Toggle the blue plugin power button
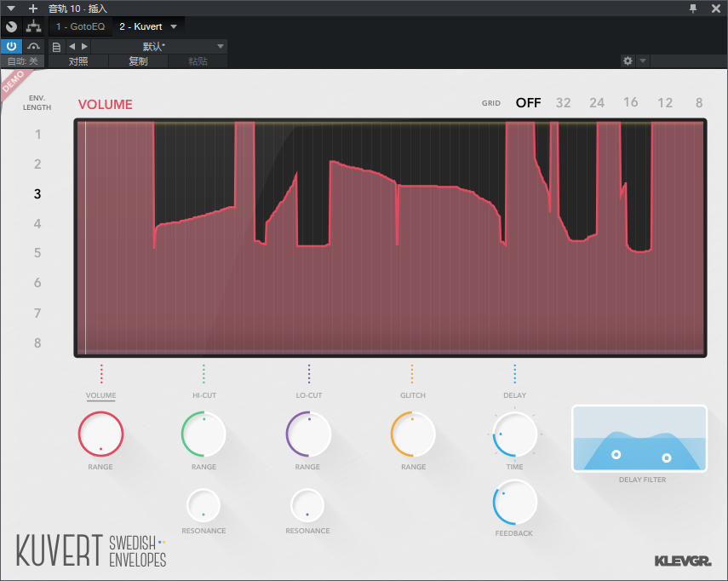The width and height of the screenshot is (728, 581). (x=12, y=46)
